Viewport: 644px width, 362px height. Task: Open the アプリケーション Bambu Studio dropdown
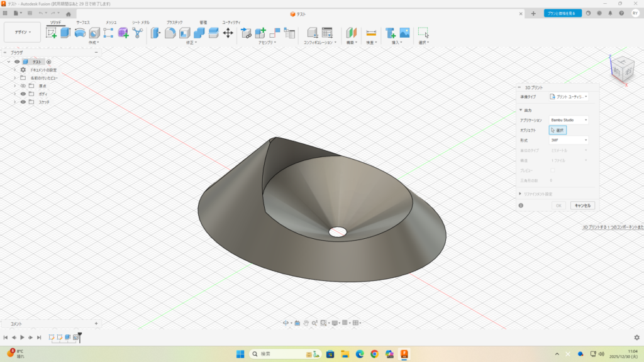569,119
